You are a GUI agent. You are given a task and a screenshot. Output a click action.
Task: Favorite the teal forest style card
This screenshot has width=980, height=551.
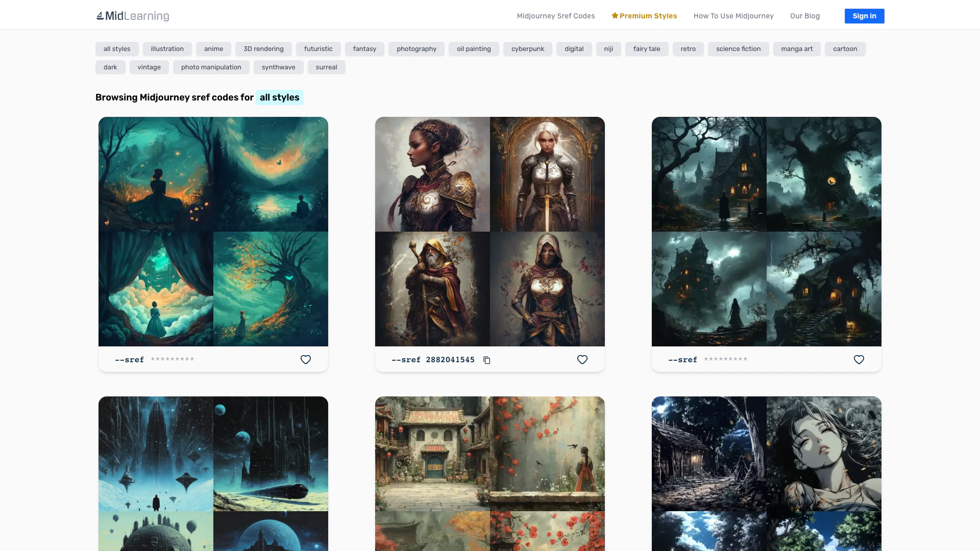[305, 360]
